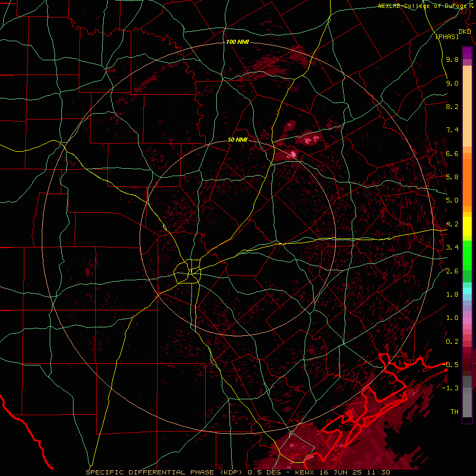Click the 3.4 legend value

[452, 248]
